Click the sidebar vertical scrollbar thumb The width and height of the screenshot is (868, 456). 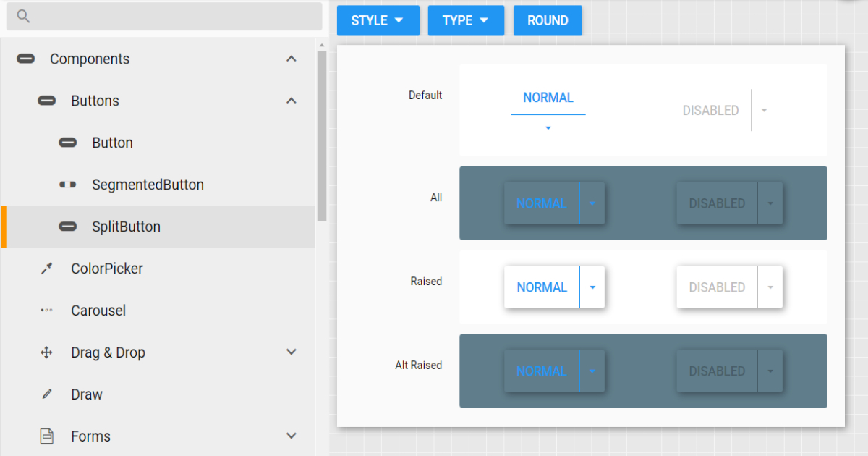(322, 135)
